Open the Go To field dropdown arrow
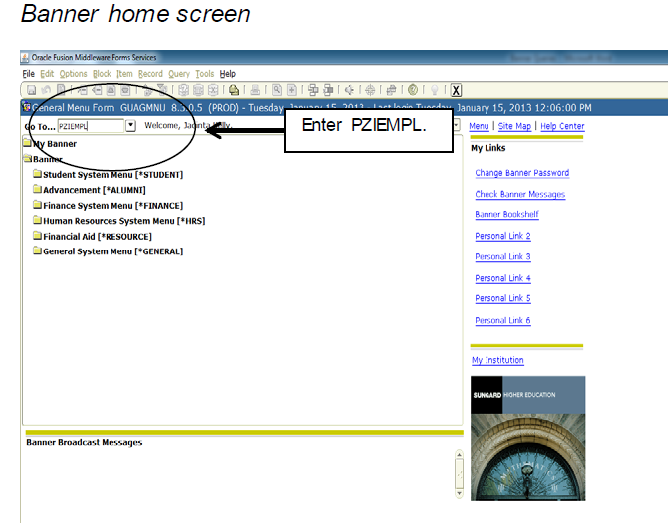Screen dimensions: 668x523 tap(130, 126)
